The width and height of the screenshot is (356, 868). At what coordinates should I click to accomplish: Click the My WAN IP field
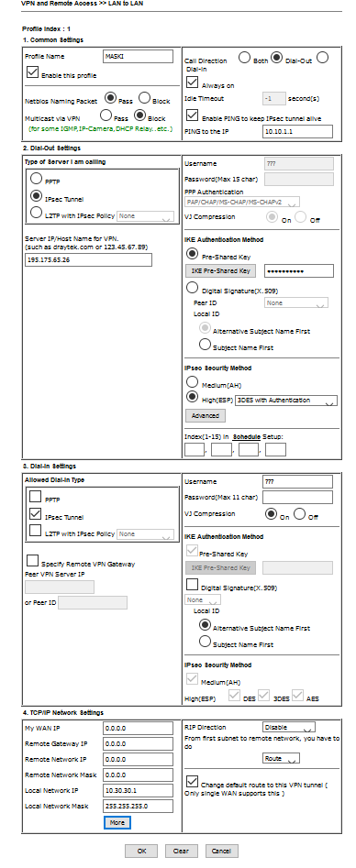click(x=138, y=729)
